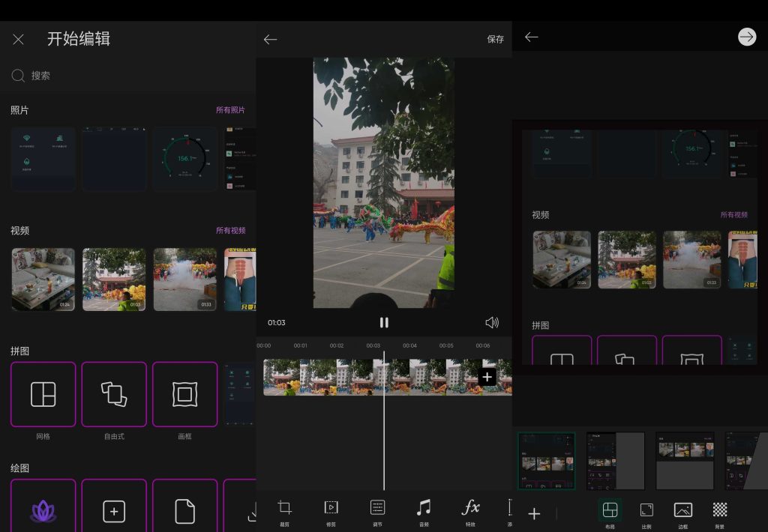The image size is (768, 532).
Task: Click the plus to add a clip
Action: pos(486,378)
